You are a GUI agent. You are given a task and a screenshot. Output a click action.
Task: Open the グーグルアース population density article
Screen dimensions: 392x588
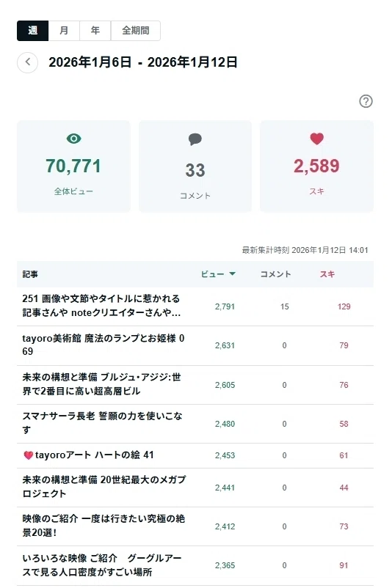102,565
